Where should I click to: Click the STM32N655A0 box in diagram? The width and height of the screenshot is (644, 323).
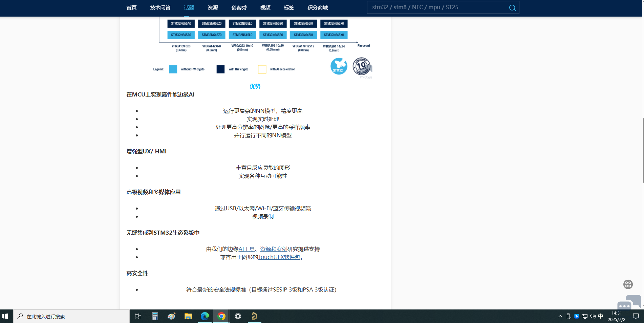click(x=181, y=24)
